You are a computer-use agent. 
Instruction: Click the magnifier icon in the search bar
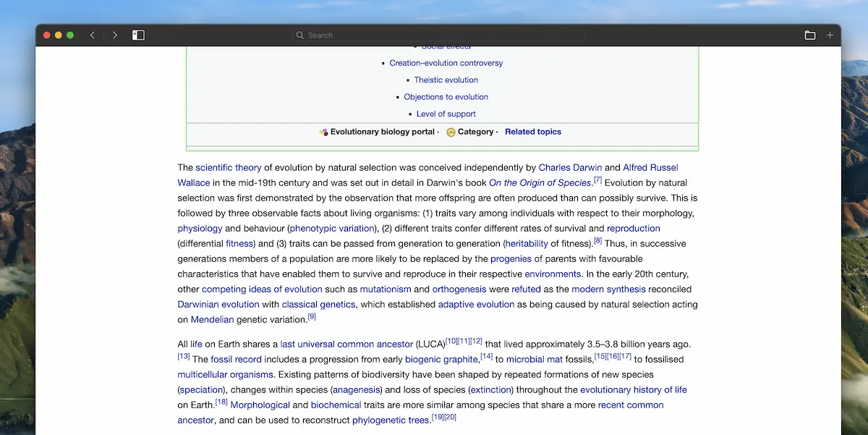(300, 35)
